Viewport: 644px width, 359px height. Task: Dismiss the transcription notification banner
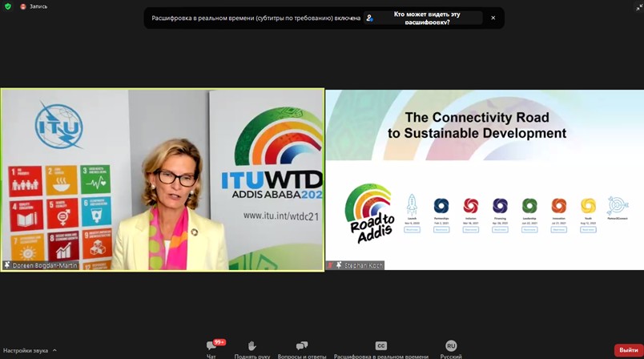[493, 18]
